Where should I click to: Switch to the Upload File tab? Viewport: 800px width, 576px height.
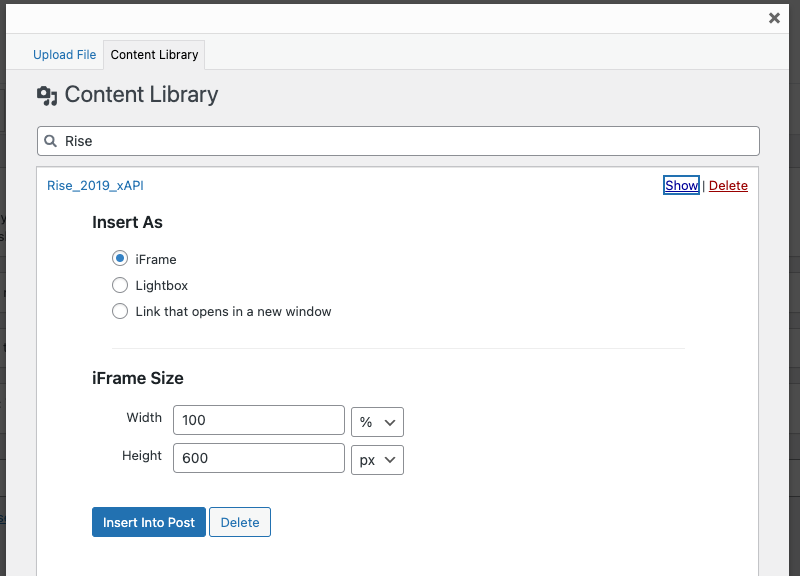click(x=65, y=55)
